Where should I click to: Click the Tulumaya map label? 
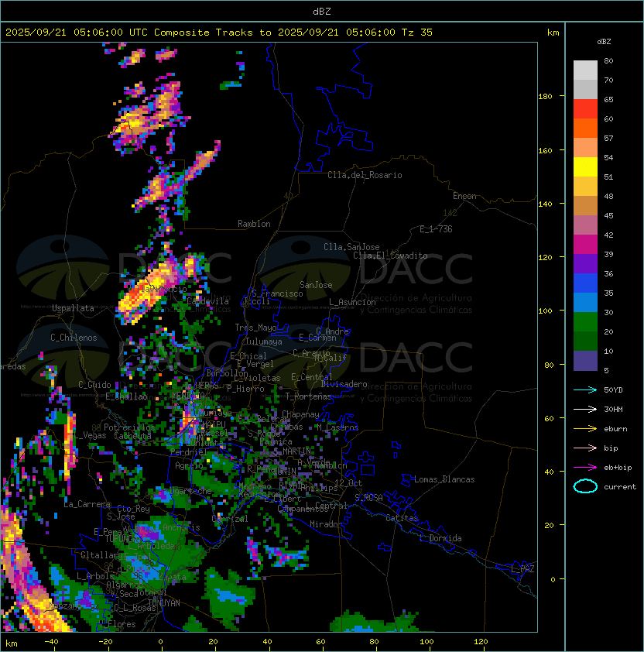tap(264, 341)
